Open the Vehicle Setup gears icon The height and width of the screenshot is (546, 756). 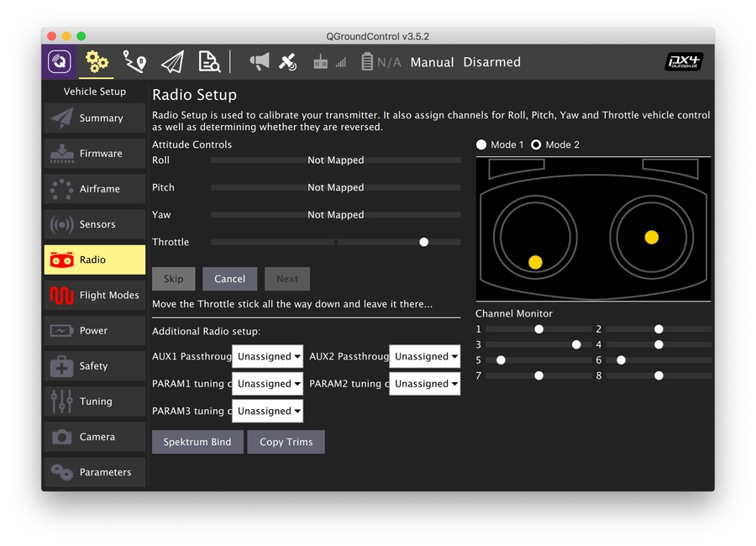[97, 62]
